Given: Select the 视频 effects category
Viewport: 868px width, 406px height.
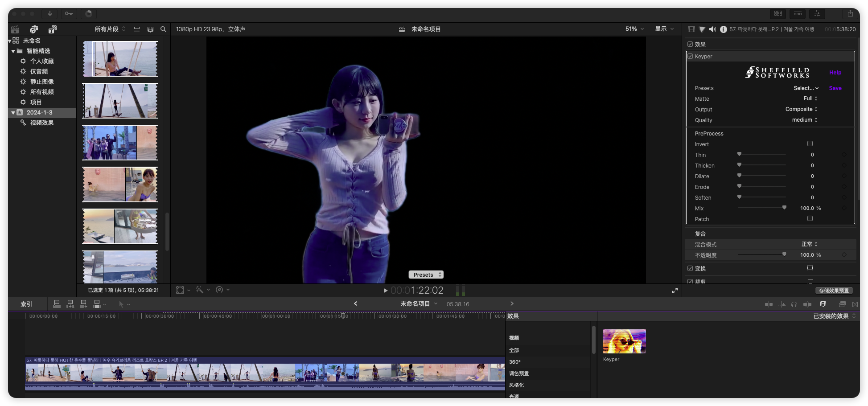Looking at the screenshot, I should 514,338.
